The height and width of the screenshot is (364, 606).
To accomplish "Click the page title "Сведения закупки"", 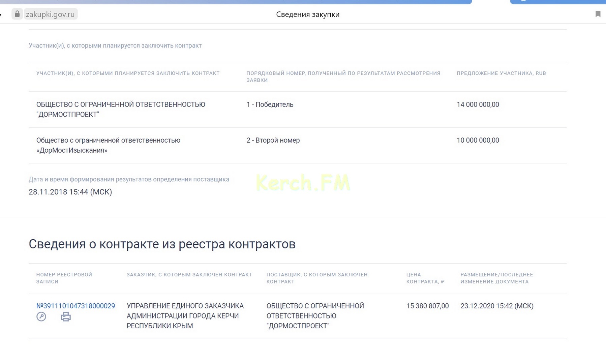I will pos(308,14).
